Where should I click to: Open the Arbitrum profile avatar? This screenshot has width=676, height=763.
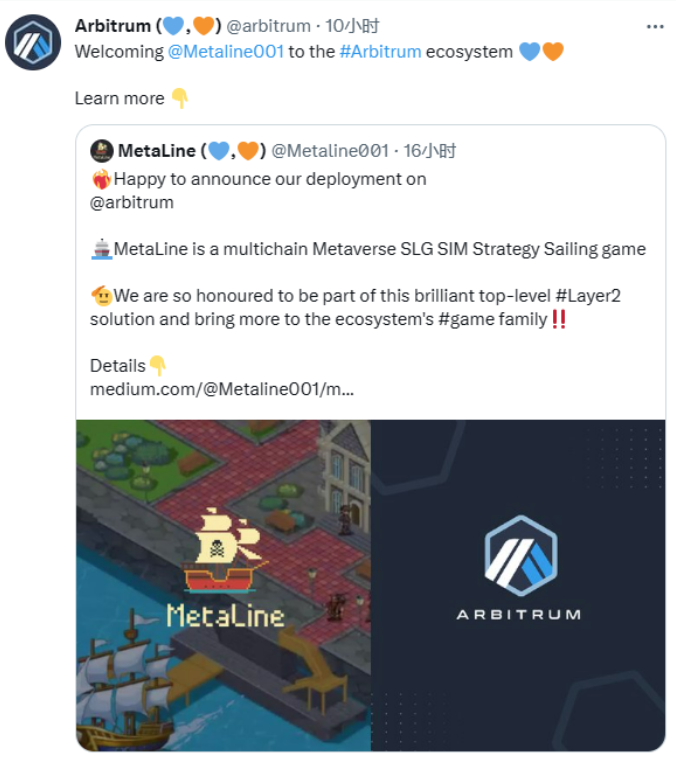(x=33, y=42)
